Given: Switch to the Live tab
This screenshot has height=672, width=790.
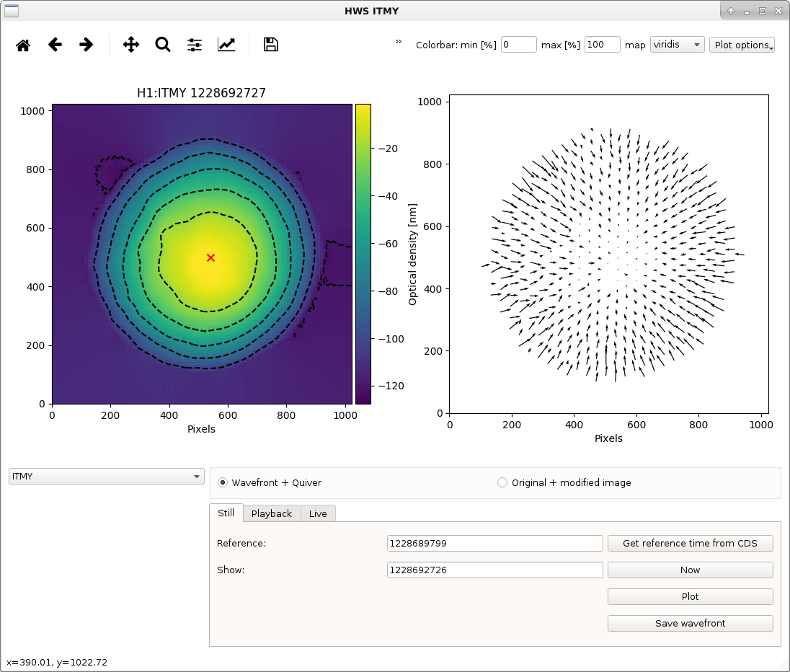Looking at the screenshot, I should coord(318,513).
